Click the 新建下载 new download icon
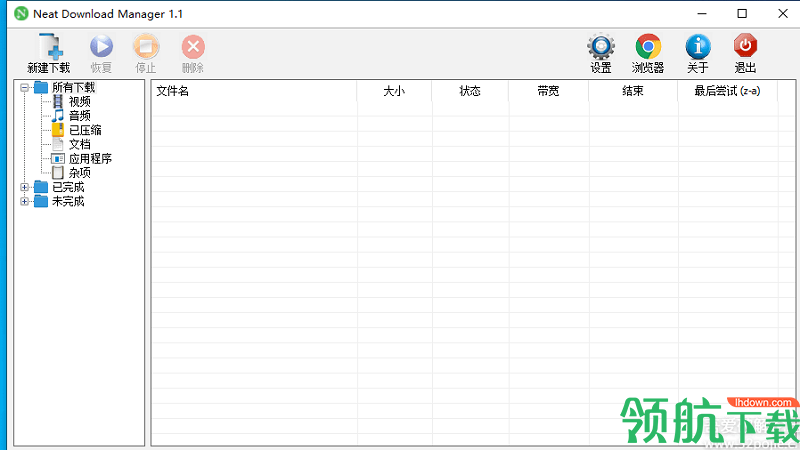800x450 pixels. coord(51,47)
